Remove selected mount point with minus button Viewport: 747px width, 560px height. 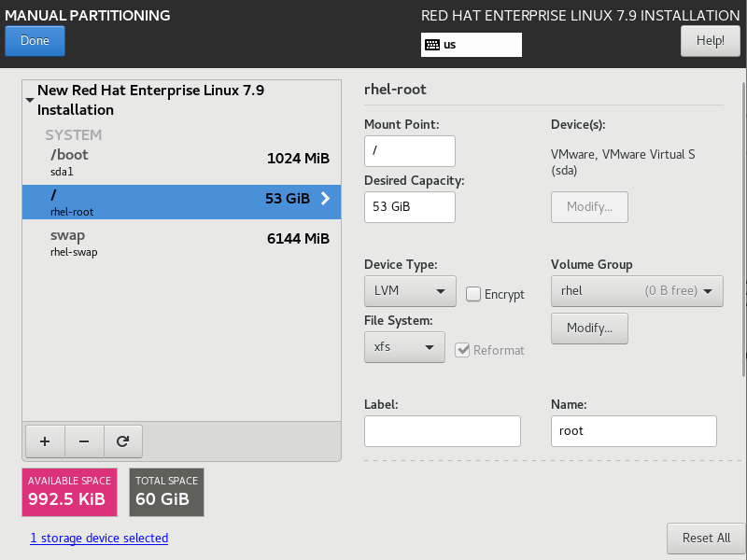84,441
